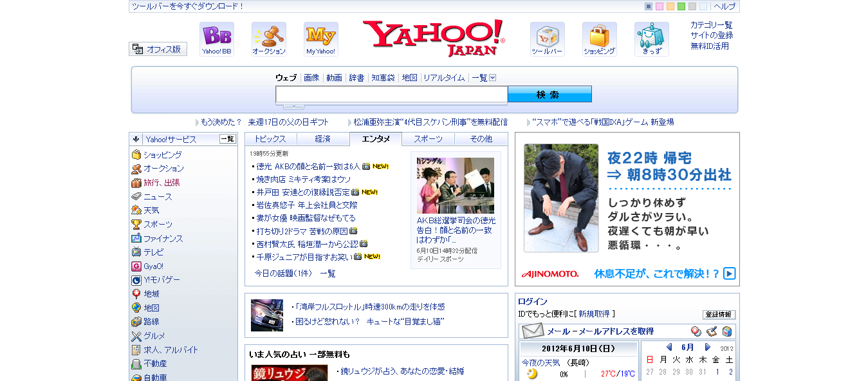Click the ファイナンス sidebar icon
The height and width of the screenshot is (381, 868).
136,239
